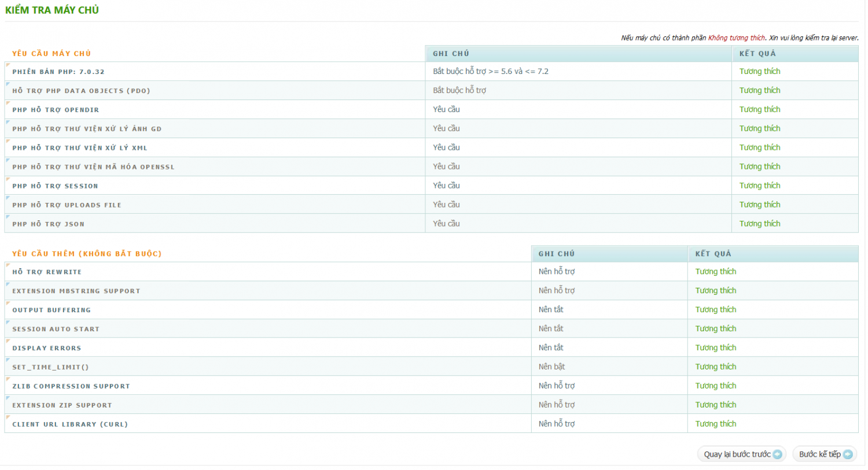Select 'PHP hỗ trợ opendir' row label
The height and width of the screenshot is (470, 868).
pos(56,110)
